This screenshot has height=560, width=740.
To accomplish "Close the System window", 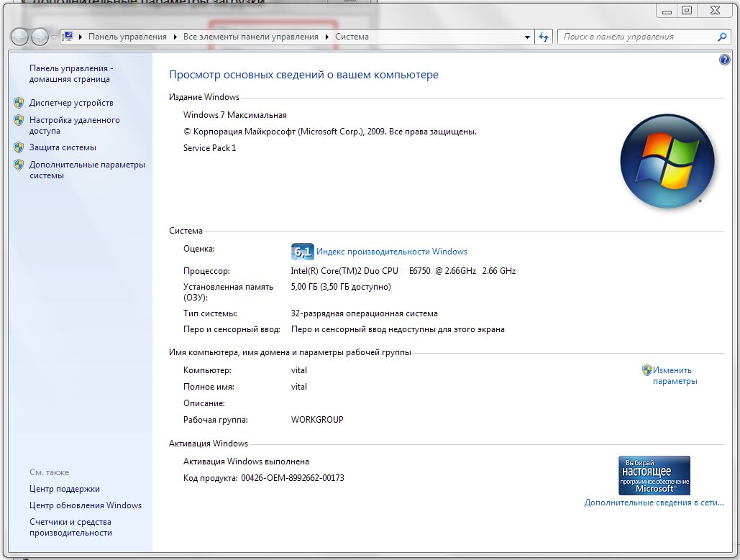I will 715,11.
